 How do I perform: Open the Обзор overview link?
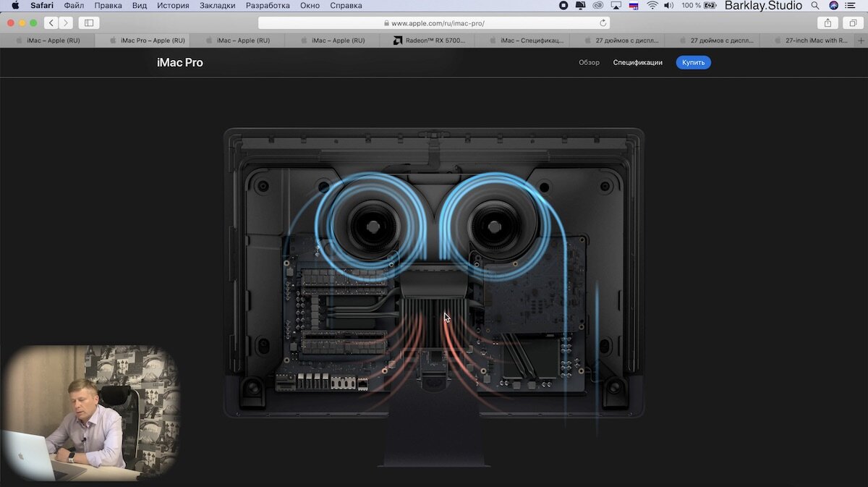click(589, 62)
